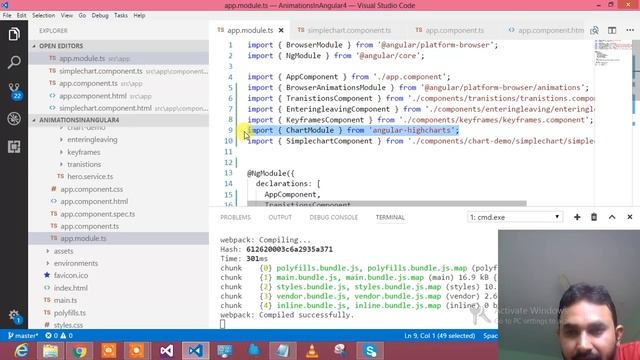Open the terminal selector cmd.exe dropdown
The image size is (640, 360).
[x=515, y=217]
